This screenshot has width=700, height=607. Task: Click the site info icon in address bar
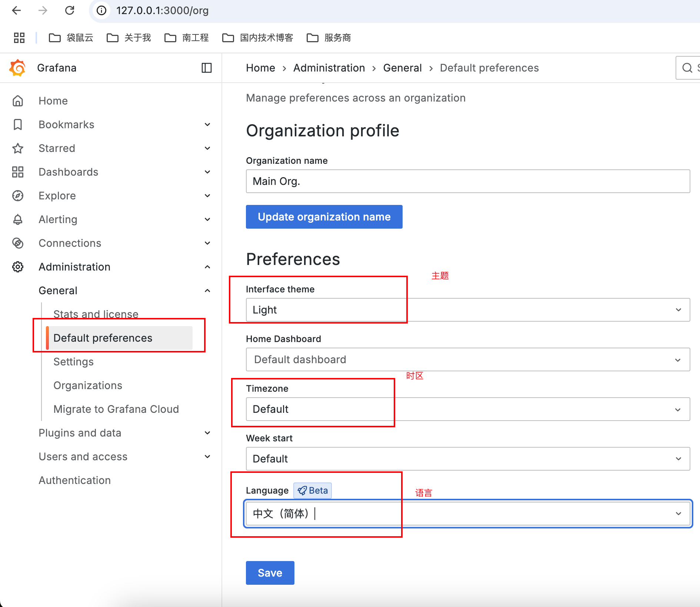[x=101, y=10]
